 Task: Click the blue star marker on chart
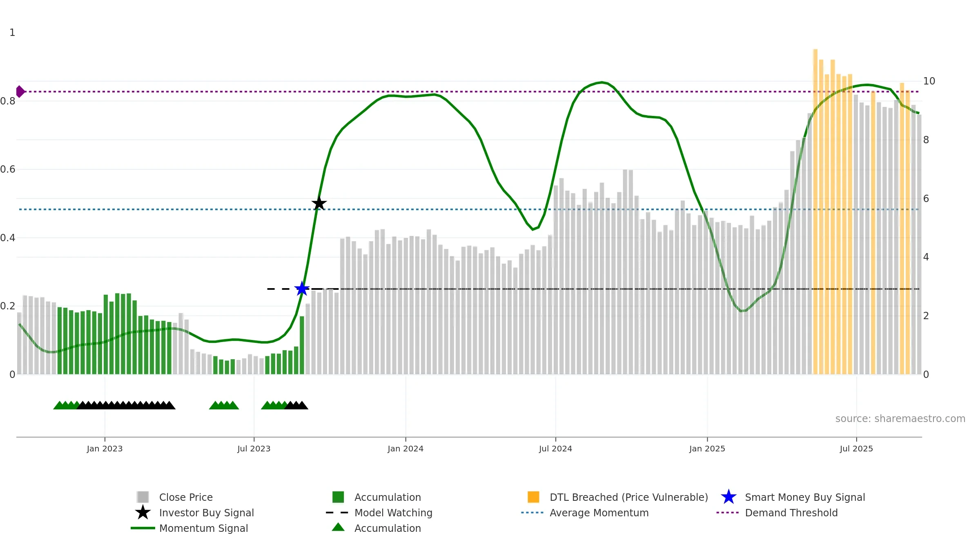tap(302, 289)
